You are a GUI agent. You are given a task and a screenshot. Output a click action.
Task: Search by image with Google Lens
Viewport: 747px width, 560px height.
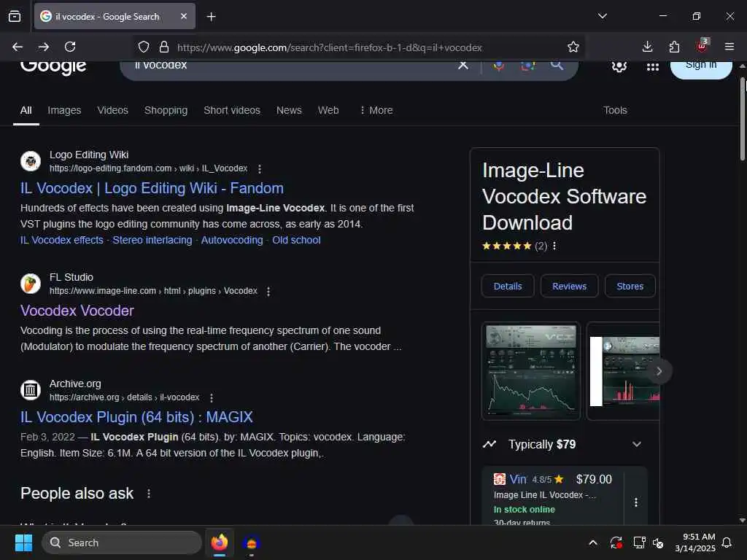[x=528, y=66]
